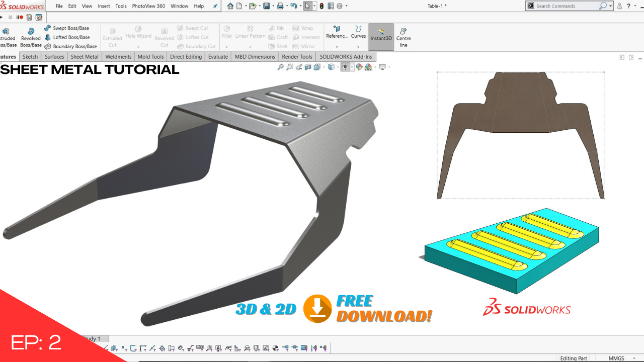Click the user Login icon

(620, 6)
